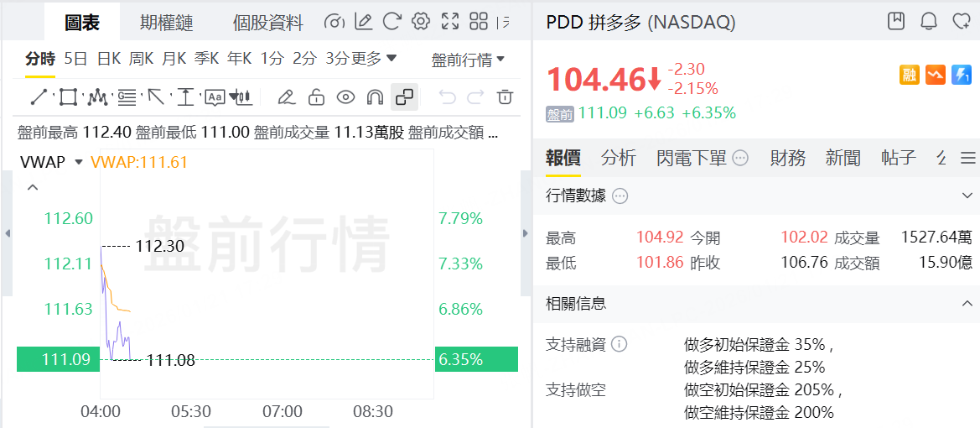Open chart settings gear
The height and width of the screenshot is (428, 980).
pyautogui.click(x=421, y=22)
